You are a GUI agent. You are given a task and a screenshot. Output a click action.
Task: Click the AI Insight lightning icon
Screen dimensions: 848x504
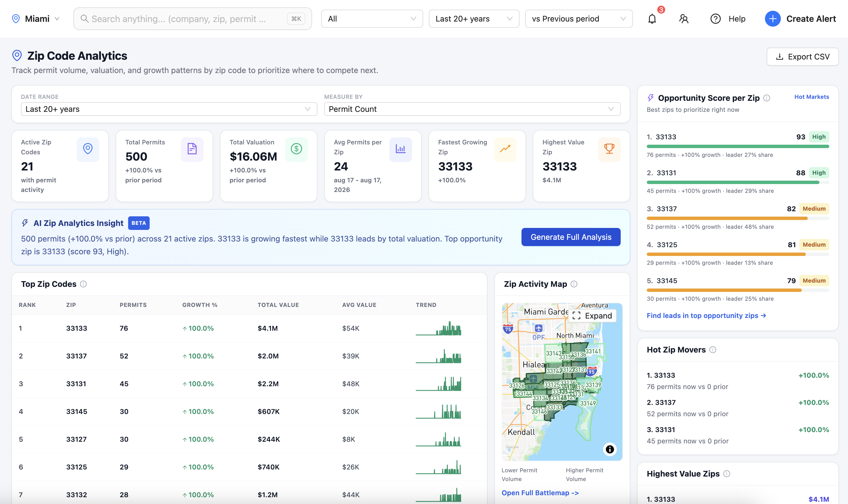coord(25,223)
